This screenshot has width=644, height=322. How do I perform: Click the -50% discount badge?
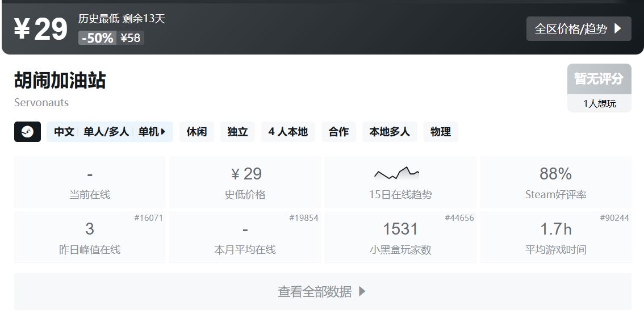click(97, 38)
